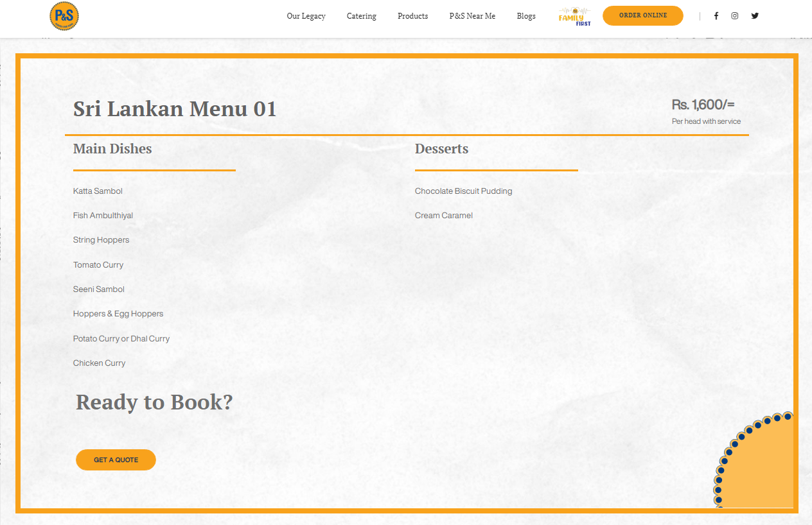This screenshot has width=812, height=525.
Task: Click the Get a Quote button
Action: (116, 460)
